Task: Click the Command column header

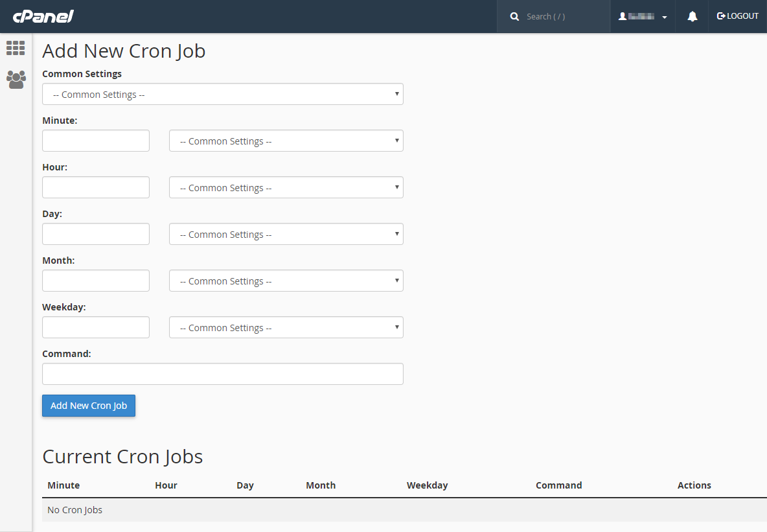Action: (x=558, y=485)
